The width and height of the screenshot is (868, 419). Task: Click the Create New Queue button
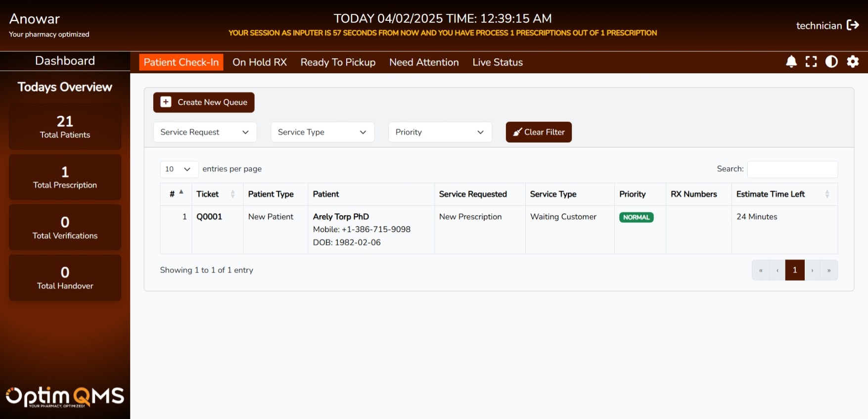[x=204, y=102]
